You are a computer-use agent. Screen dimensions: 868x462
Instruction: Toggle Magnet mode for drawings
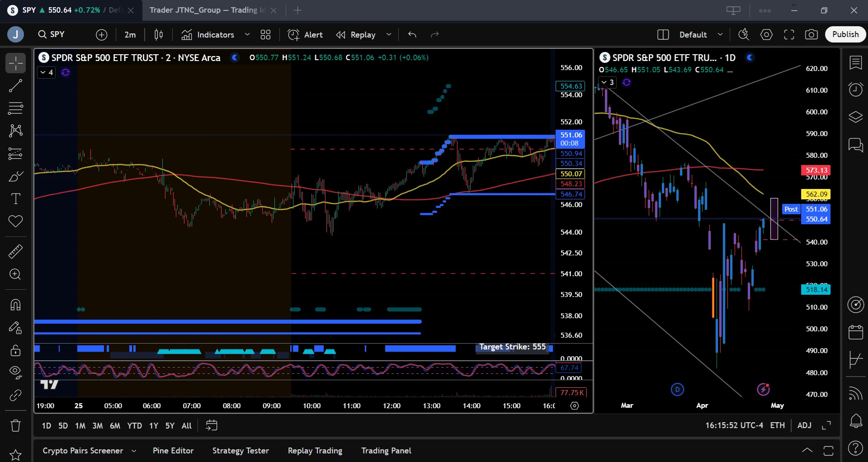pos(15,305)
